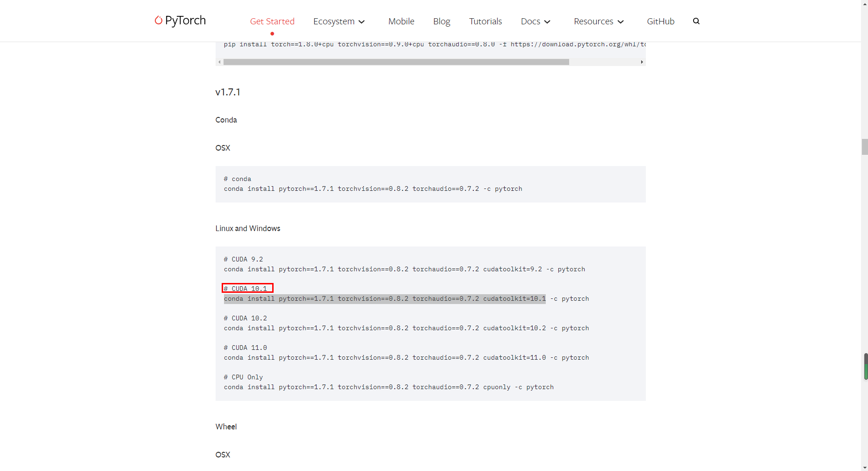Click the OSX label under Wheel
Image resolution: width=868 pixels, height=471 pixels.
pyautogui.click(x=223, y=455)
